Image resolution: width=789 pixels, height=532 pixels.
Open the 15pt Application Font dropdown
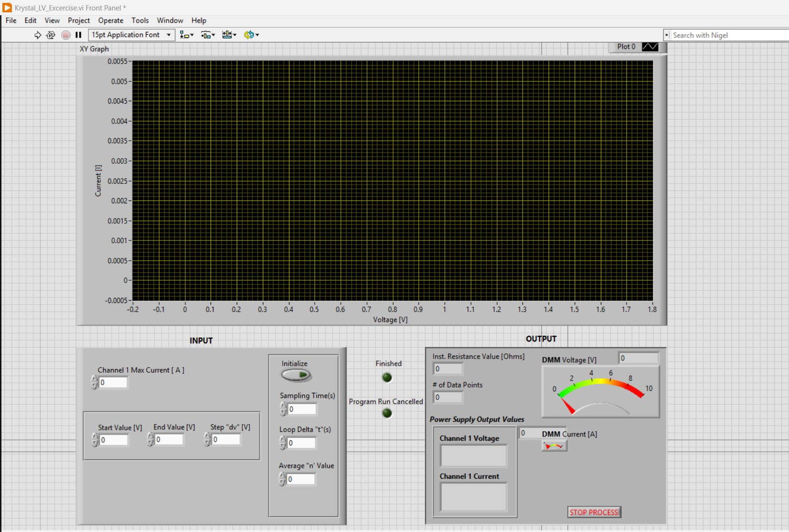[x=132, y=35]
